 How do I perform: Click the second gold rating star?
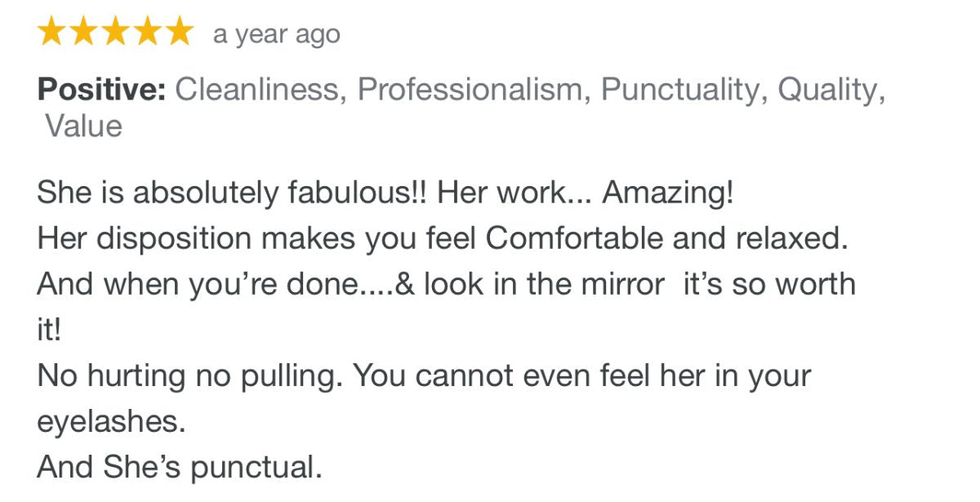click(x=83, y=33)
